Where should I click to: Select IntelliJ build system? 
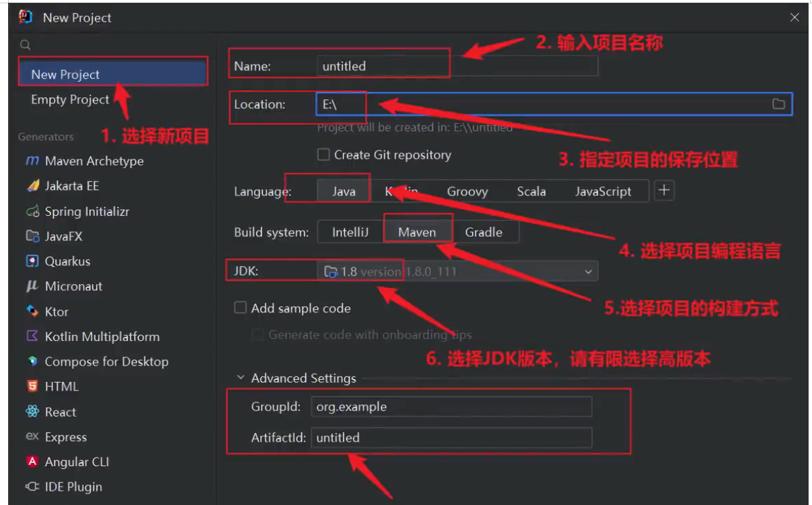point(350,232)
